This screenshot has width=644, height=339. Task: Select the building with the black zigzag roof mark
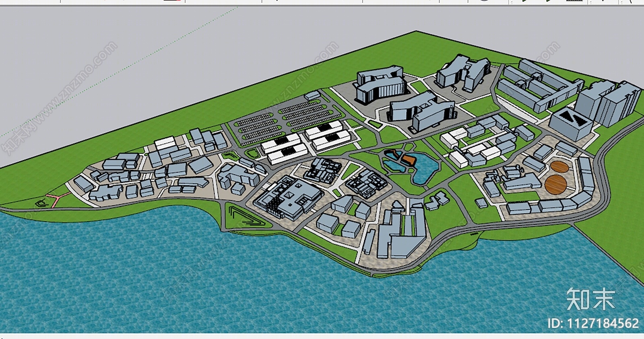571,123
